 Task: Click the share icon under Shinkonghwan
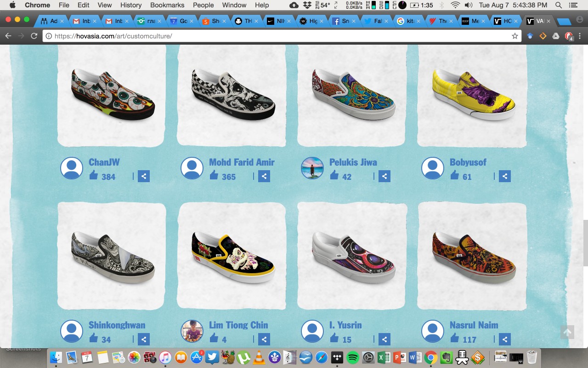(x=144, y=339)
